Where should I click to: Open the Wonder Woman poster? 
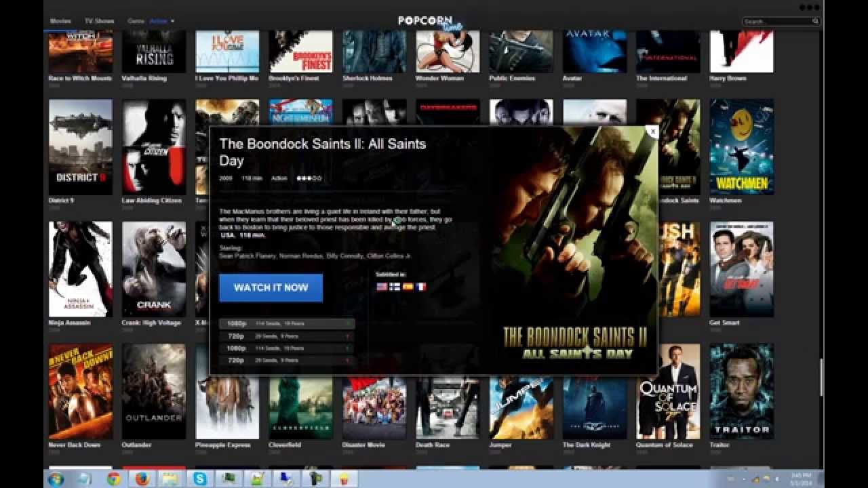point(448,52)
